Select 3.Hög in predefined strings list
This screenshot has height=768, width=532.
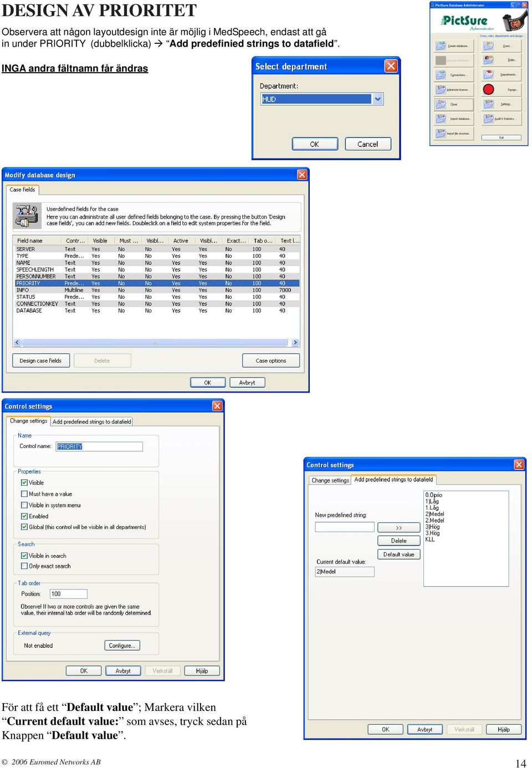(x=432, y=533)
